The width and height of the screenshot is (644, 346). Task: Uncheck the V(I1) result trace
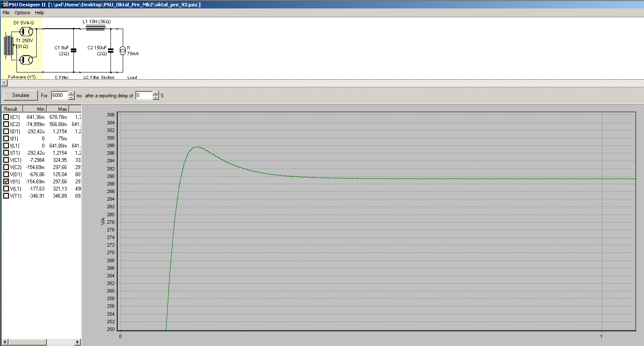(6, 182)
